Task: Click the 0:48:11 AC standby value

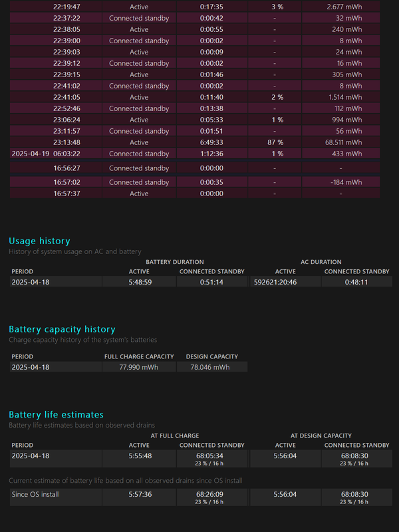Action: point(356,282)
